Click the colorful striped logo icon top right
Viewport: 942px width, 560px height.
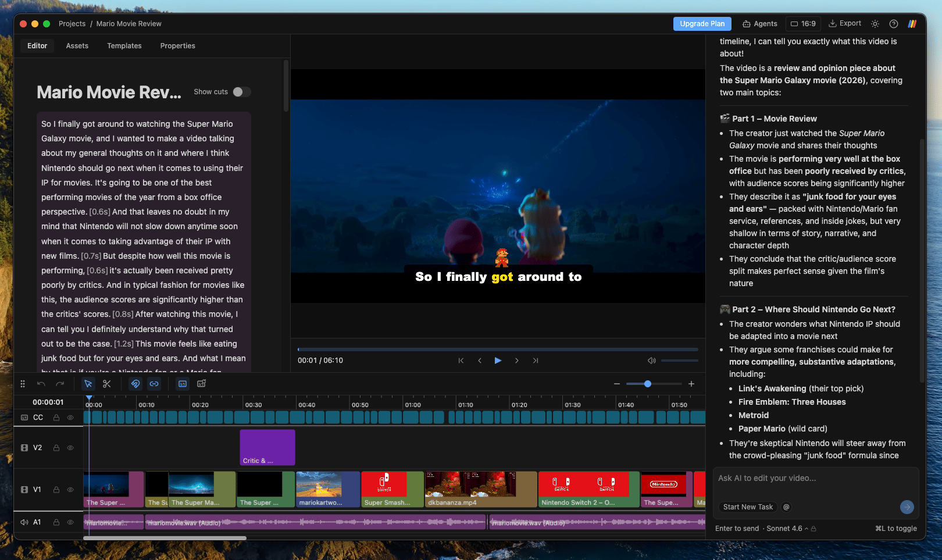pyautogui.click(x=912, y=24)
